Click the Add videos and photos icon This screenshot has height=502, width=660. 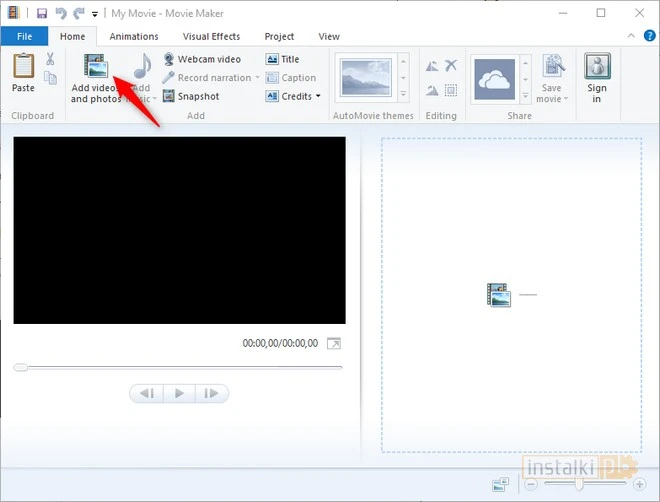point(96,68)
